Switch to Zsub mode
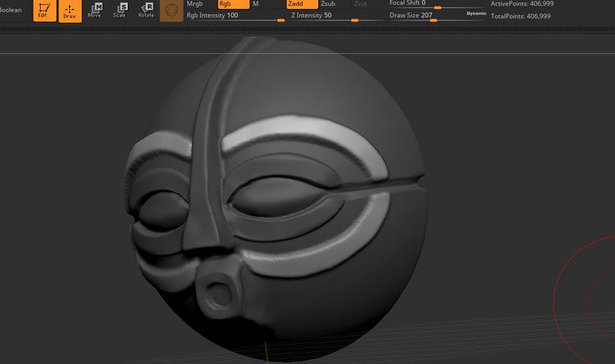The height and width of the screenshot is (364, 615). [x=330, y=4]
